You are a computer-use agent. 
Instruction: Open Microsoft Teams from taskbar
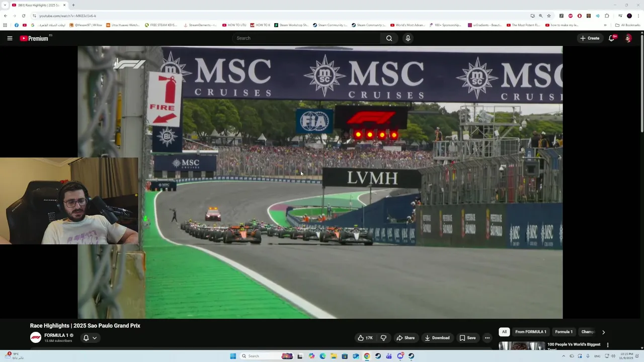pyautogui.click(x=389, y=356)
